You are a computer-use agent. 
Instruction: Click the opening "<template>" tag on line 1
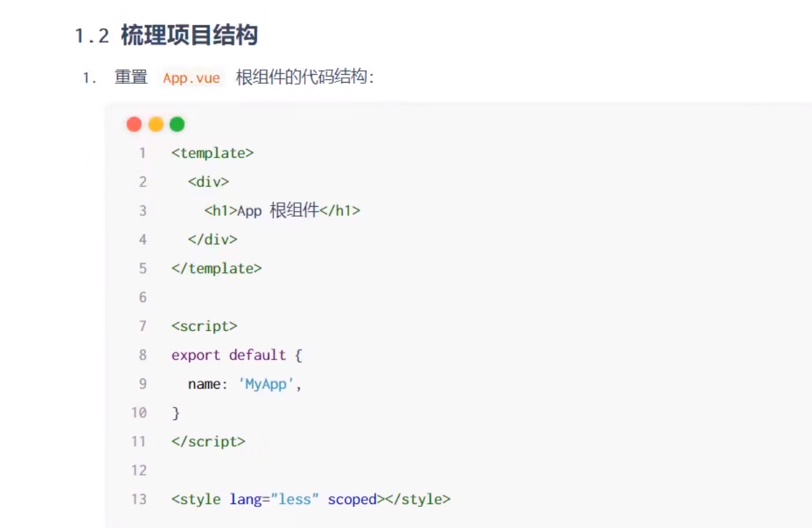point(212,153)
